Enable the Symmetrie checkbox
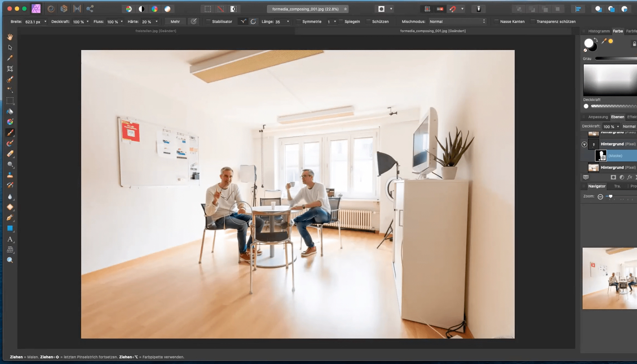637x364 pixels. pyautogui.click(x=299, y=21)
